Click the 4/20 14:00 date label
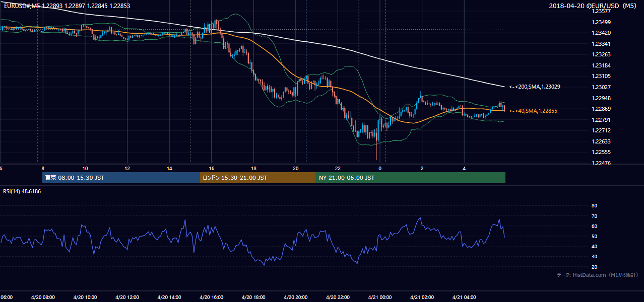This screenshot has height=302, width=644. (169, 297)
